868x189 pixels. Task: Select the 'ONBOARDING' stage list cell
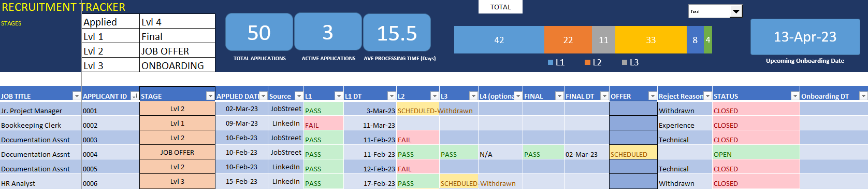(177, 65)
